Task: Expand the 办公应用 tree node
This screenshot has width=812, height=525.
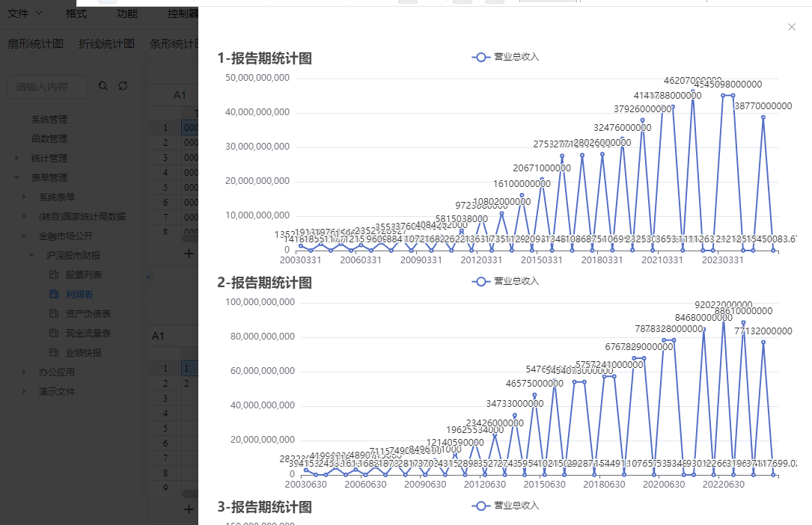Action: point(25,372)
